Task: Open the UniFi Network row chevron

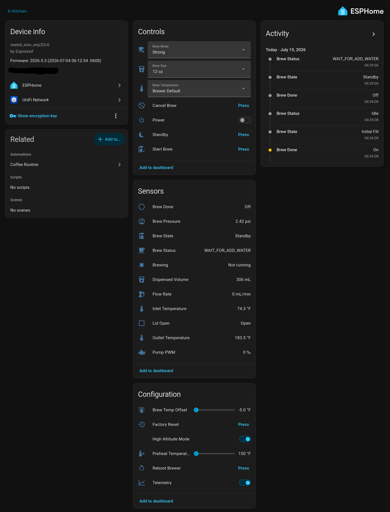Action: pos(119,100)
